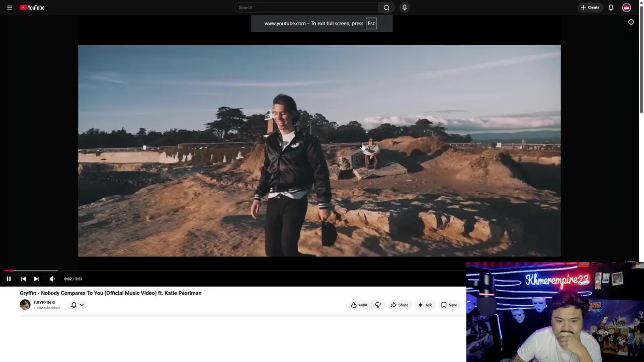
Task: Expand the subscription notification dropdown chevron
Action: [82, 305]
